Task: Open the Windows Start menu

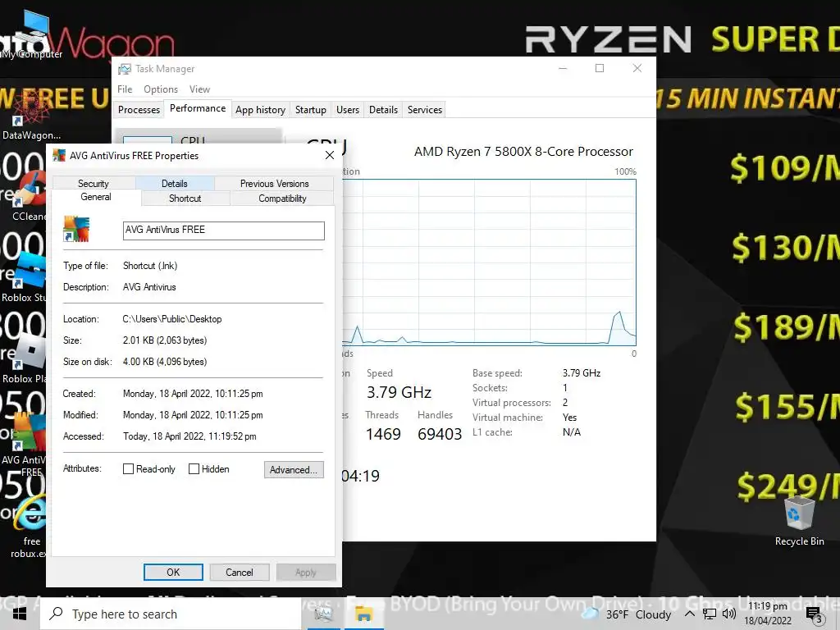Action: pyautogui.click(x=20, y=614)
